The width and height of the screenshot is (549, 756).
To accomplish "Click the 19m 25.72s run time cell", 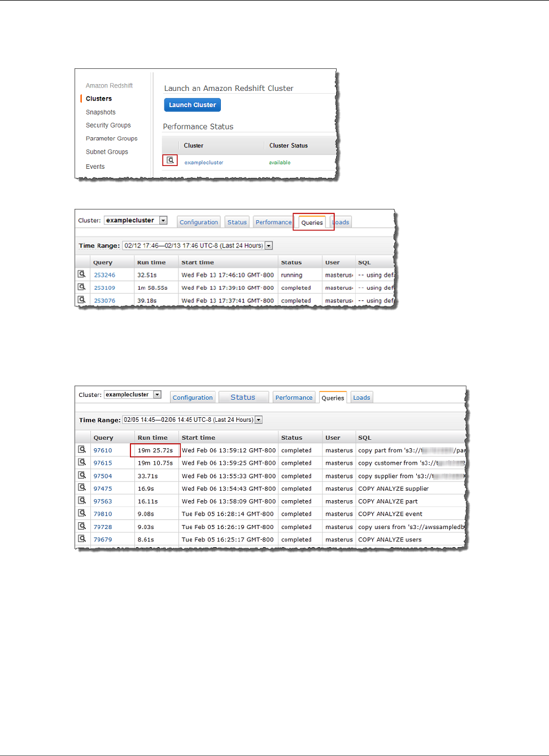I will [x=155, y=451].
